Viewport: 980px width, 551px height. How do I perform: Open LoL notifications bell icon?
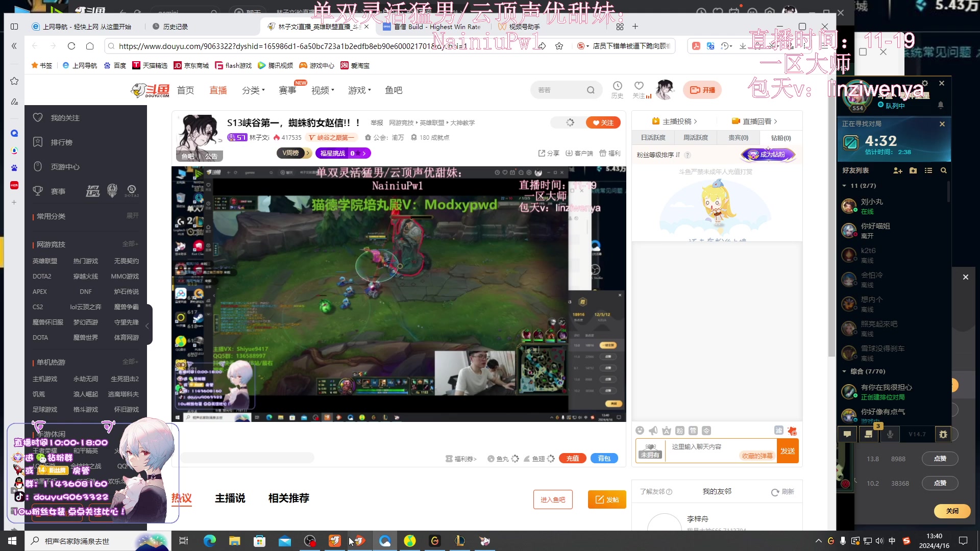tap(941, 105)
